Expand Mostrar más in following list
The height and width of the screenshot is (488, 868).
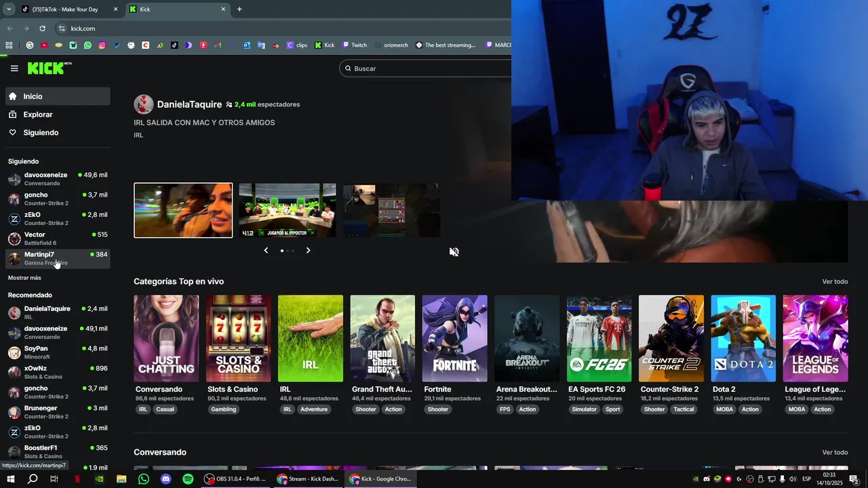[24, 278]
